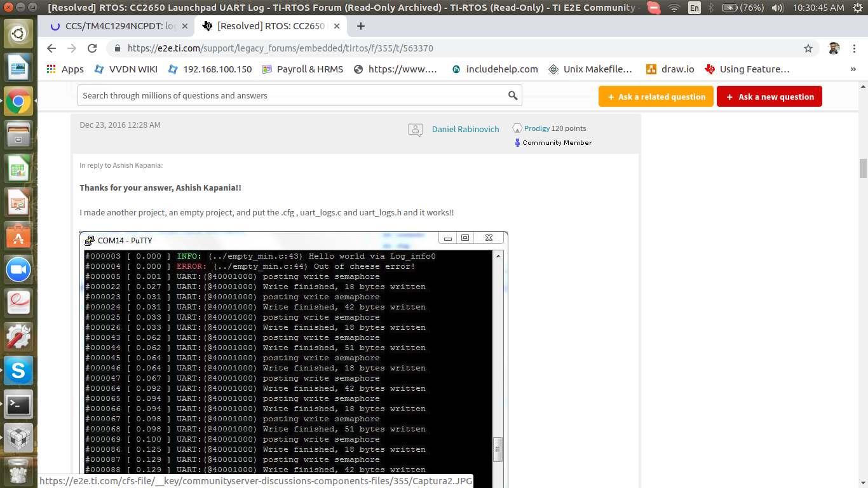Reload the current page
The height and width of the screenshot is (488, 868).
point(92,48)
